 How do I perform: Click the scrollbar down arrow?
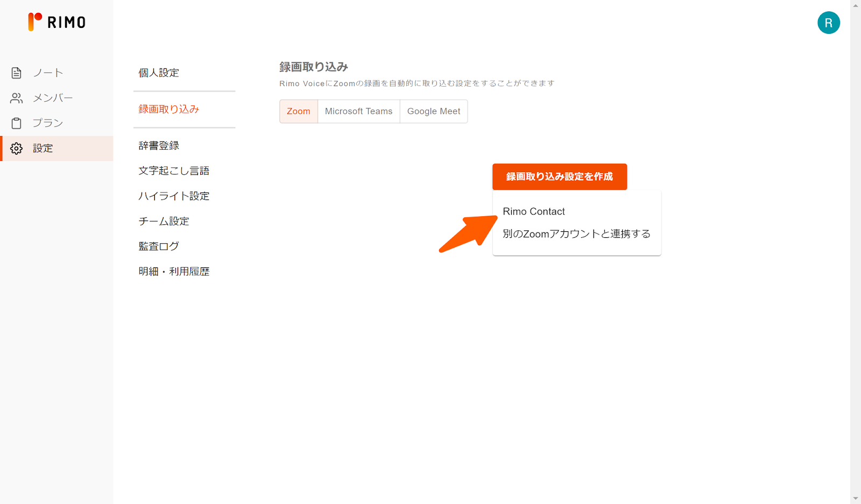pos(856,499)
